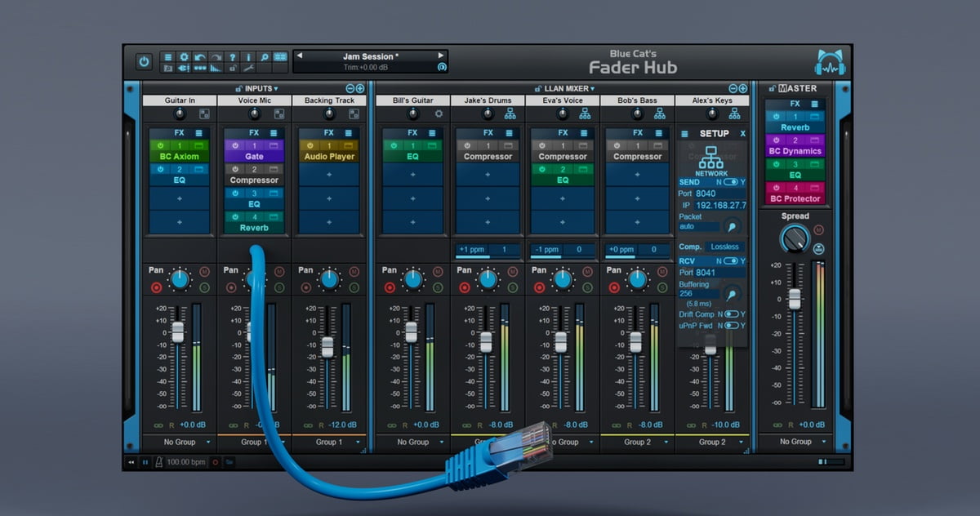Click the Lossless compression button
This screenshot has width=980, height=516.
tap(724, 247)
